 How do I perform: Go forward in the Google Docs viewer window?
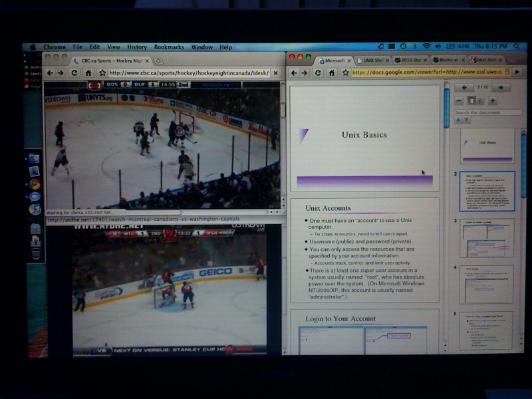click(305, 72)
